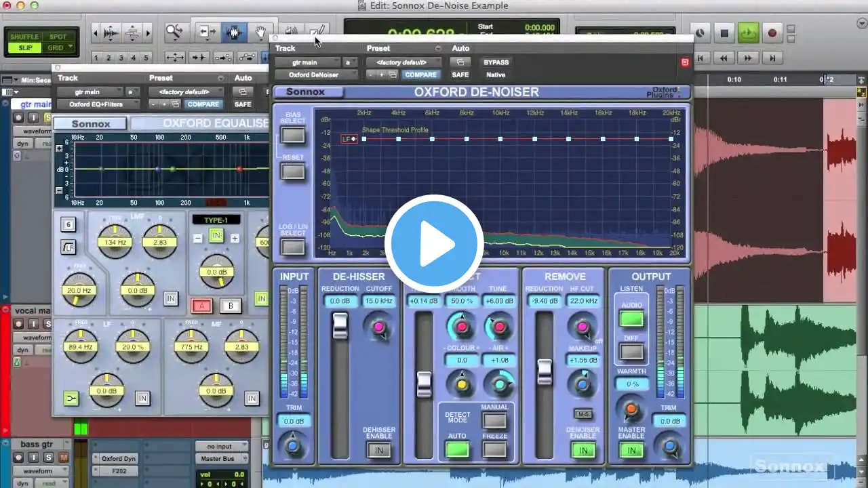Select Auto detect mode
868x488 pixels.
457,449
